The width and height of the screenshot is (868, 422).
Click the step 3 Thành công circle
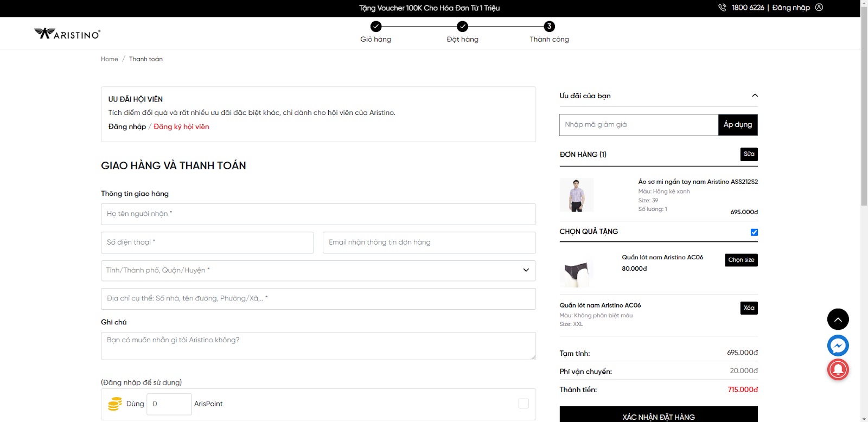550,26
